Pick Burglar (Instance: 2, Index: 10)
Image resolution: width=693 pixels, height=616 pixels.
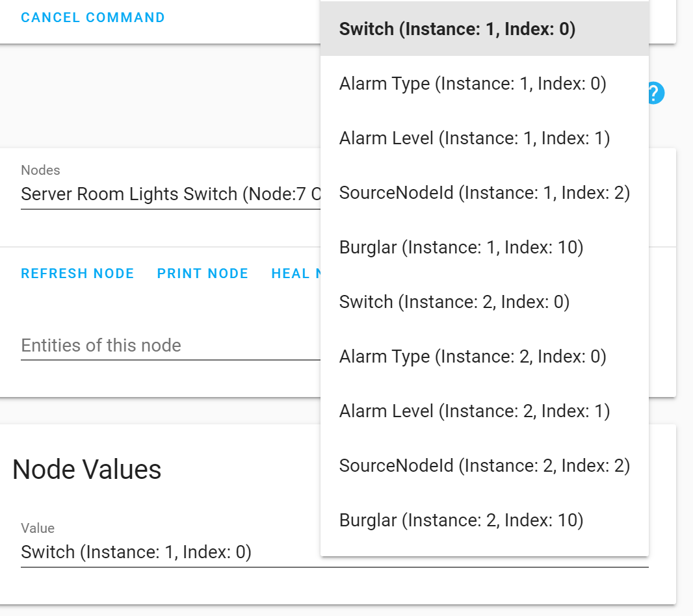461,520
